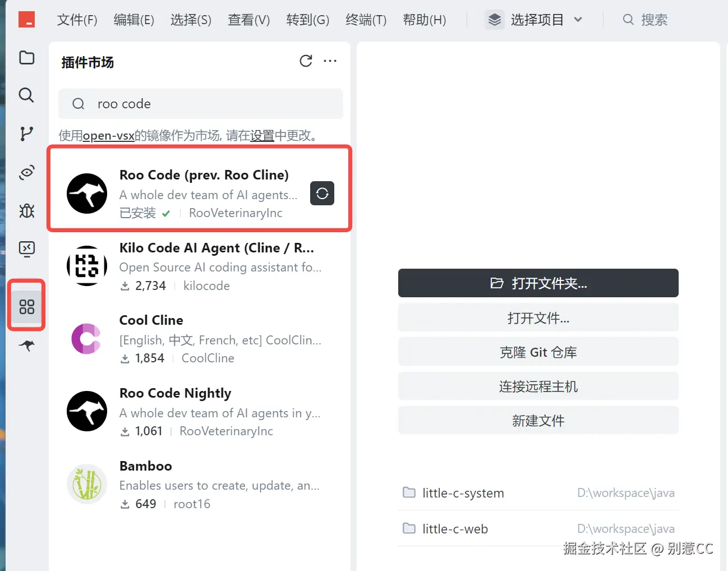Screen dimensions: 728x571
Task: Follow the 设置 link in market notice
Action: (x=262, y=136)
